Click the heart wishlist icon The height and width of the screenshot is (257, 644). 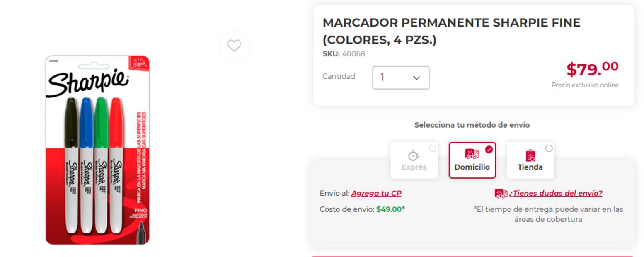[x=234, y=46]
